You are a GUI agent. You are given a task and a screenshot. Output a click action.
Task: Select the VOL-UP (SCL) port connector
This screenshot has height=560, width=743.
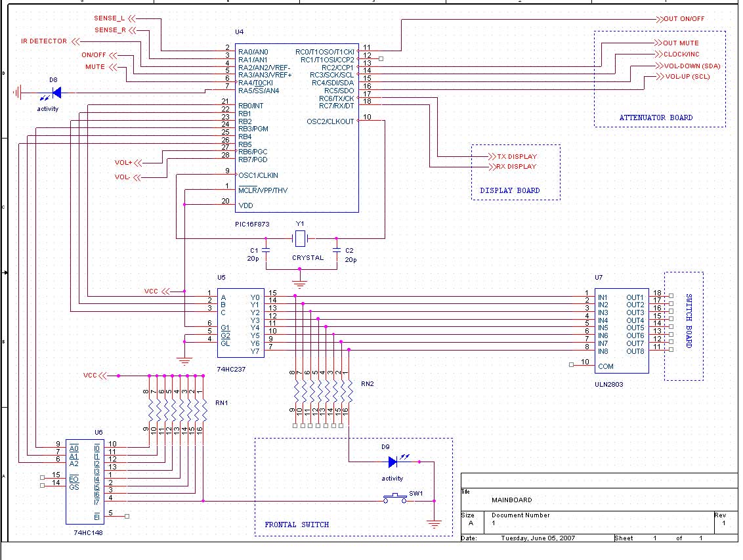(683, 76)
